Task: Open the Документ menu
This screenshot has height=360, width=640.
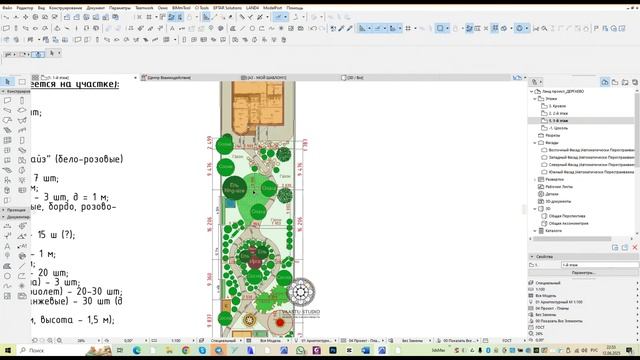Action: coord(96,8)
